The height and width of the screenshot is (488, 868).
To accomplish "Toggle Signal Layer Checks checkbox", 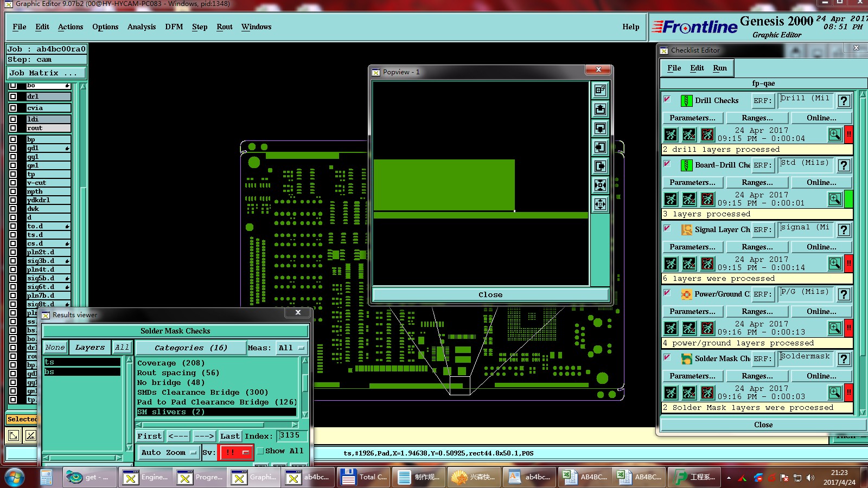I will (x=667, y=228).
